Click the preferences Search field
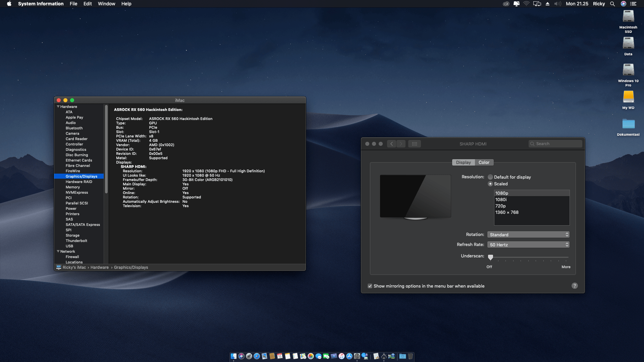The width and height of the screenshot is (644, 362). point(555,144)
